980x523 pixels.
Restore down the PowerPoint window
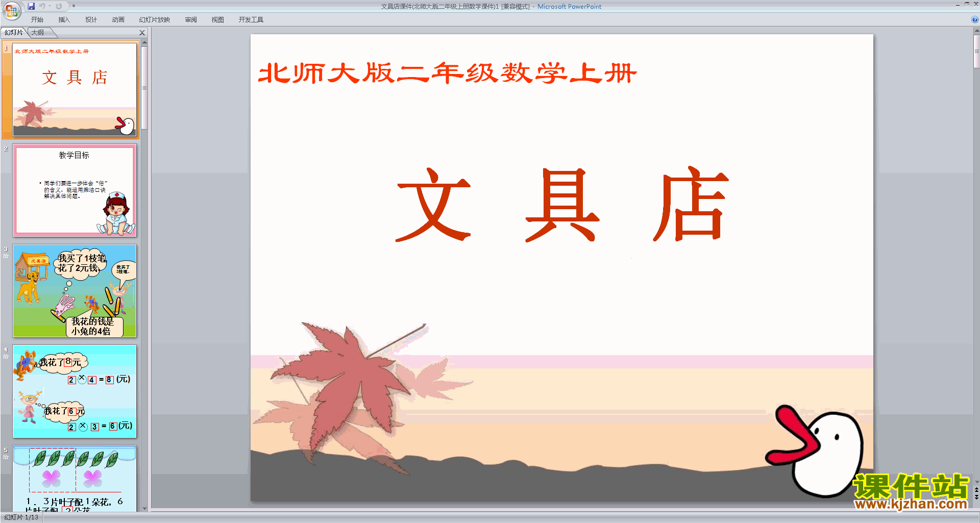(967, 4)
